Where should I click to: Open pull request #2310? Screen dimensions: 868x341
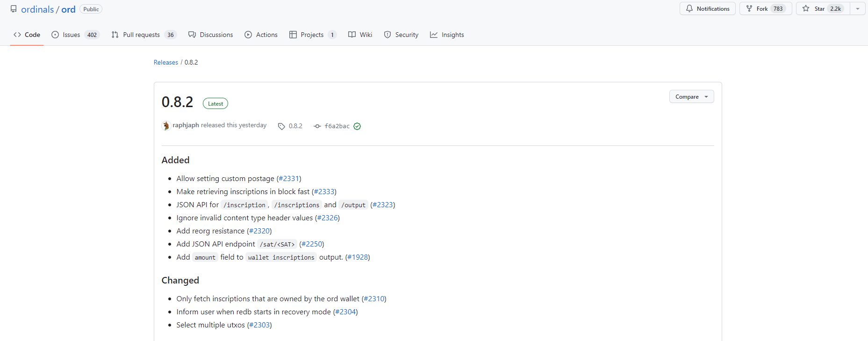tap(374, 299)
